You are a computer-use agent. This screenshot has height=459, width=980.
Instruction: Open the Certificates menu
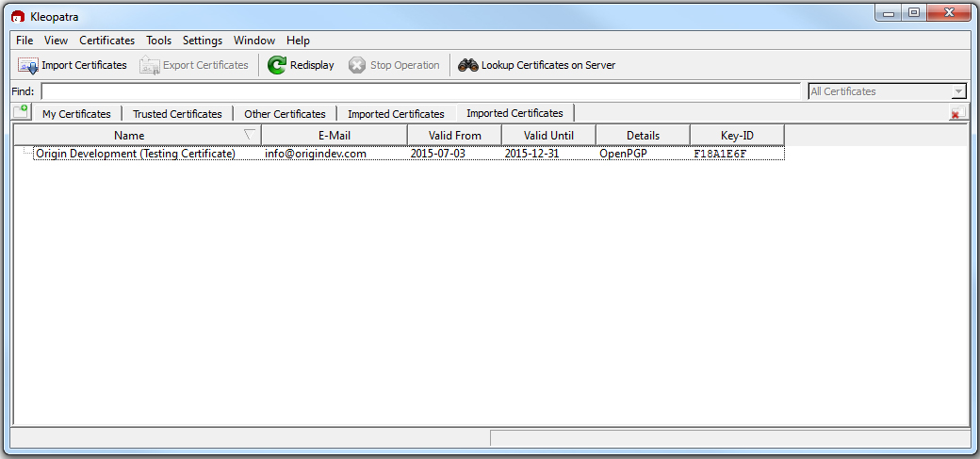coord(106,40)
